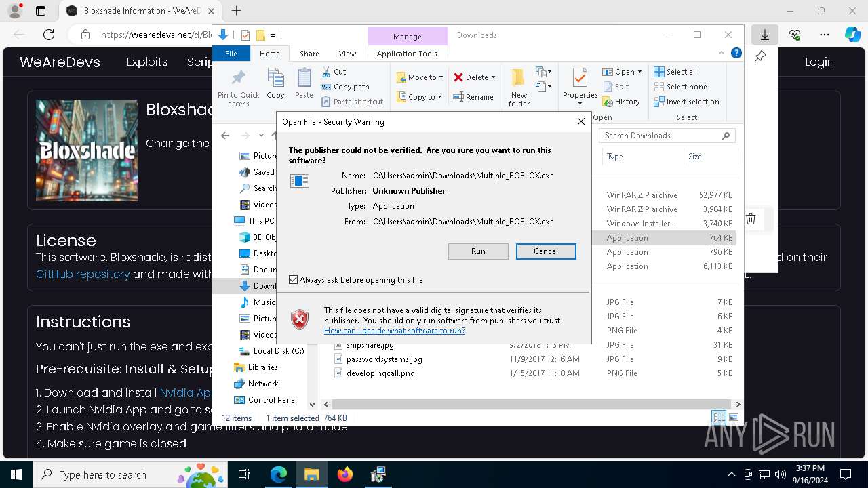This screenshot has width=868, height=488.
Task: Click the Explorer help question mark icon
Action: 736,53
